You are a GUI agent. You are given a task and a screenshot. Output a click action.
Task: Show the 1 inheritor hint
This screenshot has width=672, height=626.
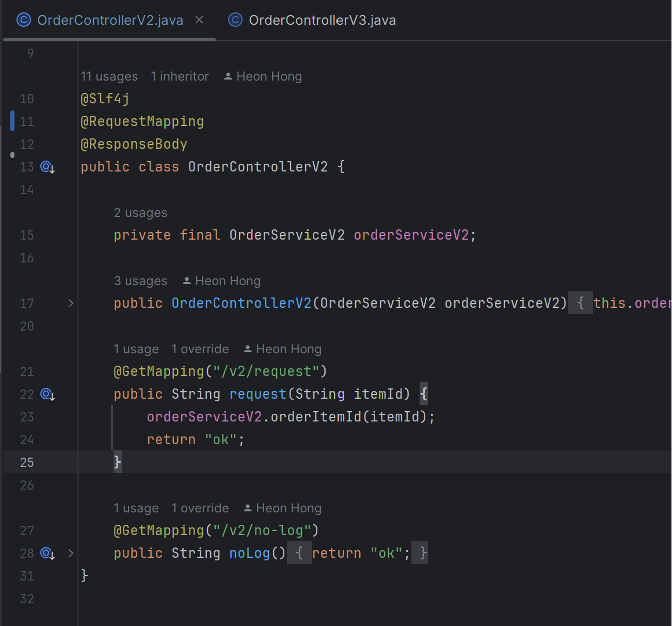[180, 76]
